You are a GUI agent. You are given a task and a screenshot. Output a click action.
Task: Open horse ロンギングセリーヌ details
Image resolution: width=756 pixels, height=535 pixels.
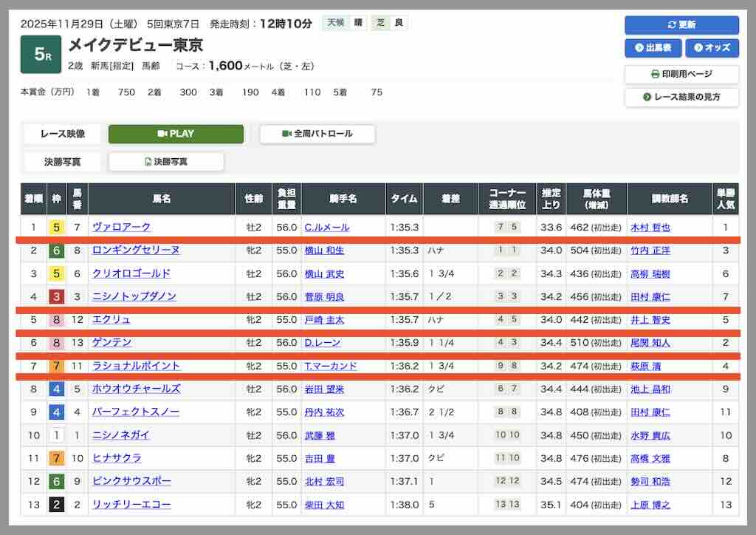point(135,251)
